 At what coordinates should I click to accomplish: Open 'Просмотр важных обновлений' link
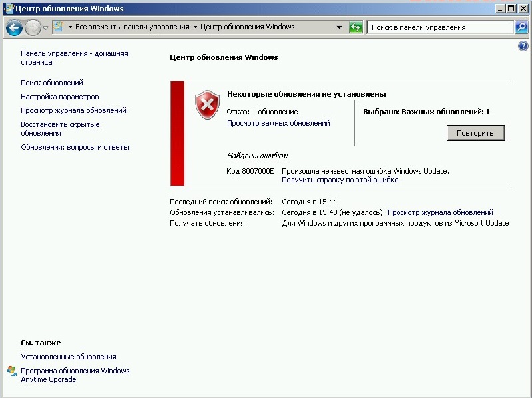278,123
